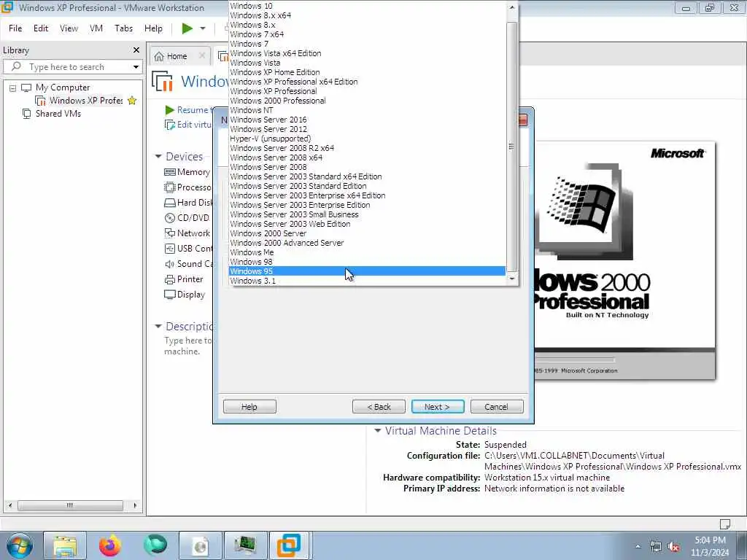747x560 pixels.
Task: Open the Tabs menu
Action: pyautogui.click(x=124, y=28)
